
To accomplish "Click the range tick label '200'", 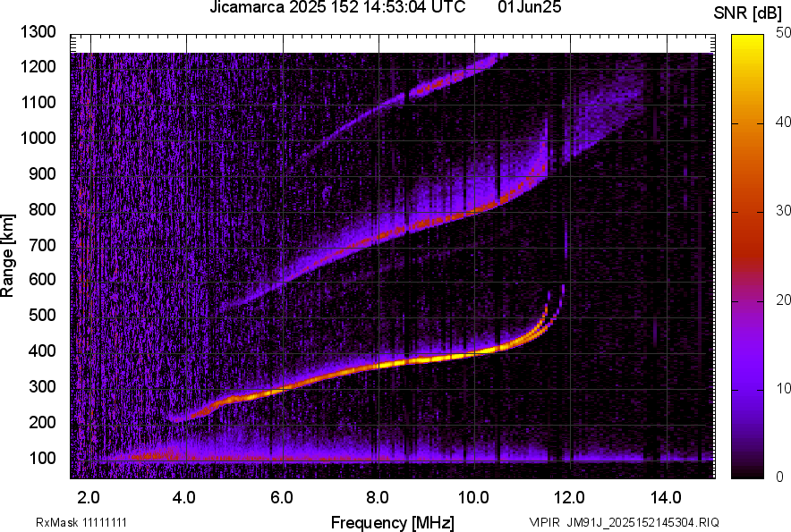I will (x=42, y=421).
